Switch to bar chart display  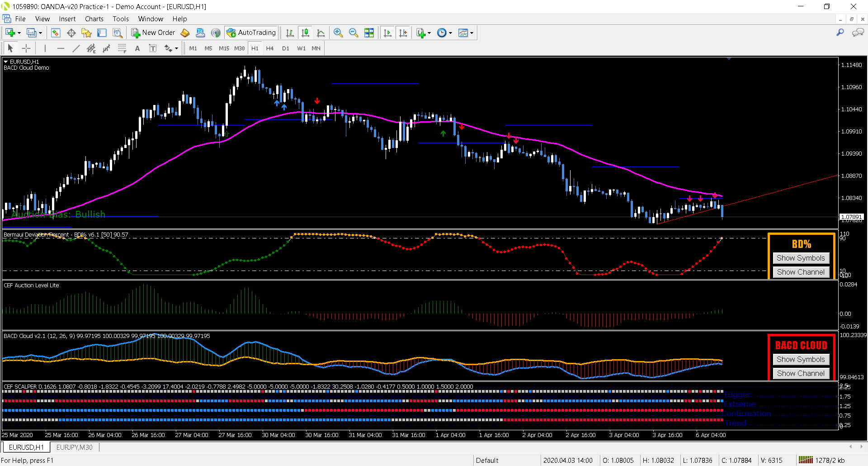290,33
